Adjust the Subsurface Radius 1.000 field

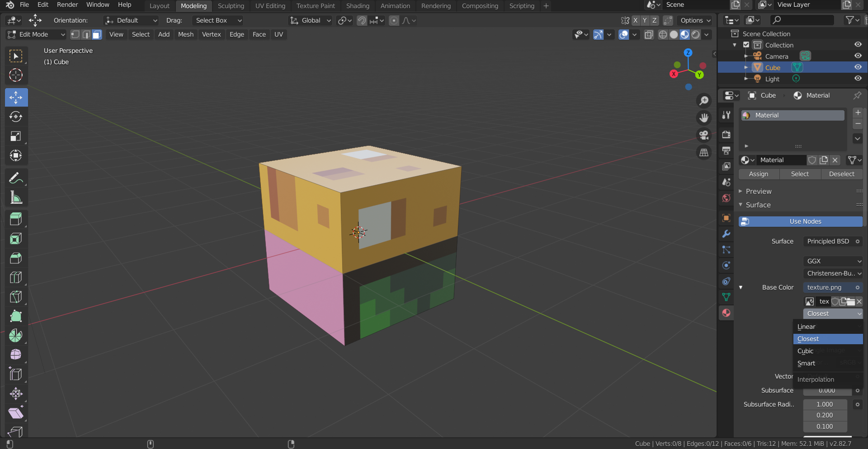point(825,404)
